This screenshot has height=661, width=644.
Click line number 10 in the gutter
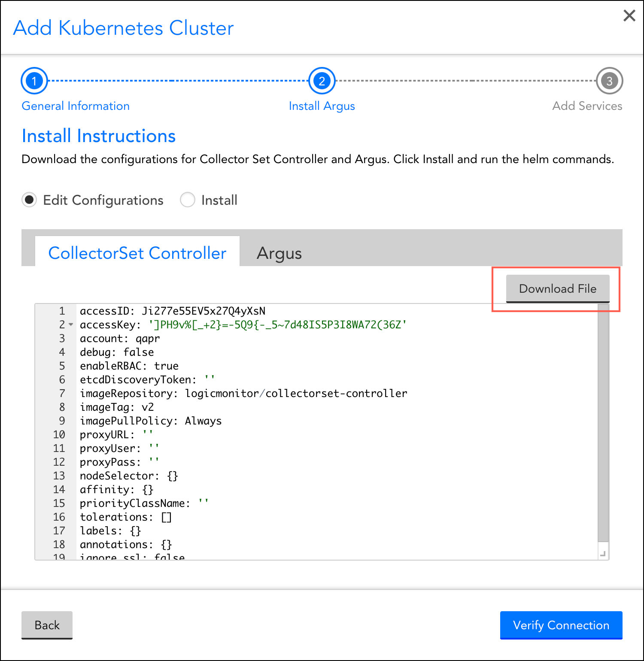click(59, 435)
